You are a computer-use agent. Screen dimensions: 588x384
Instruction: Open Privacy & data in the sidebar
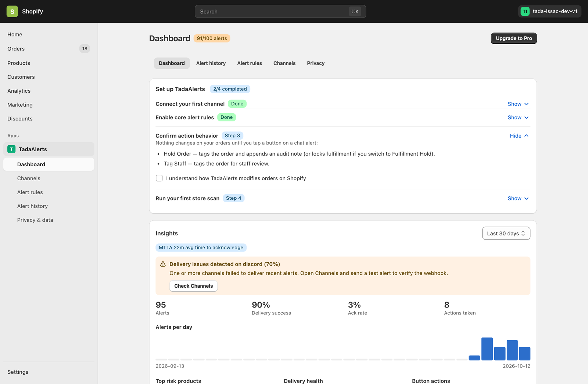49,220
